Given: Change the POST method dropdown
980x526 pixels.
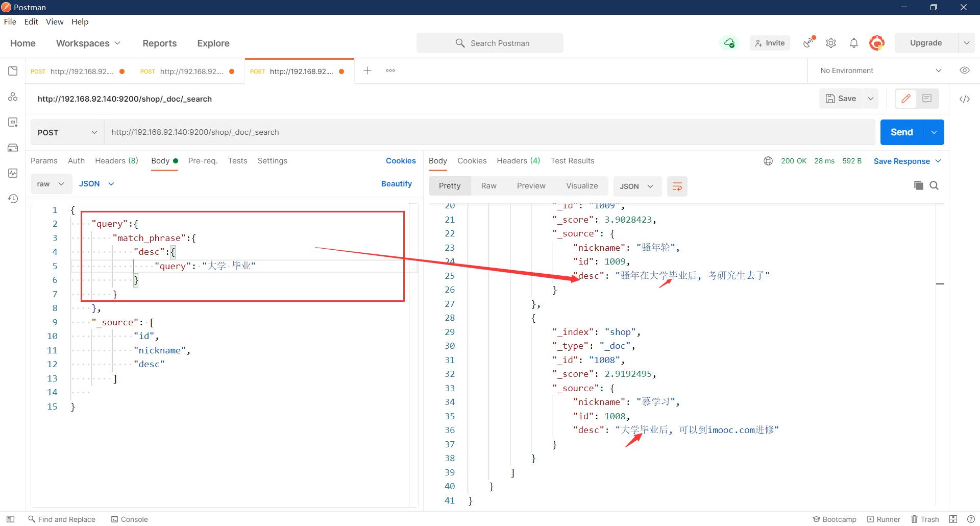Looking at the screenshot, I should click(x=67, y=132).
